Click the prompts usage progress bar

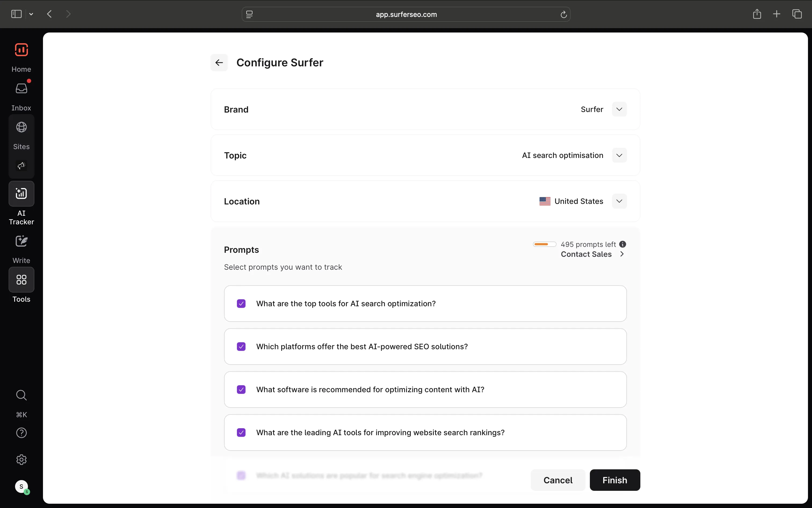[544, 244]
